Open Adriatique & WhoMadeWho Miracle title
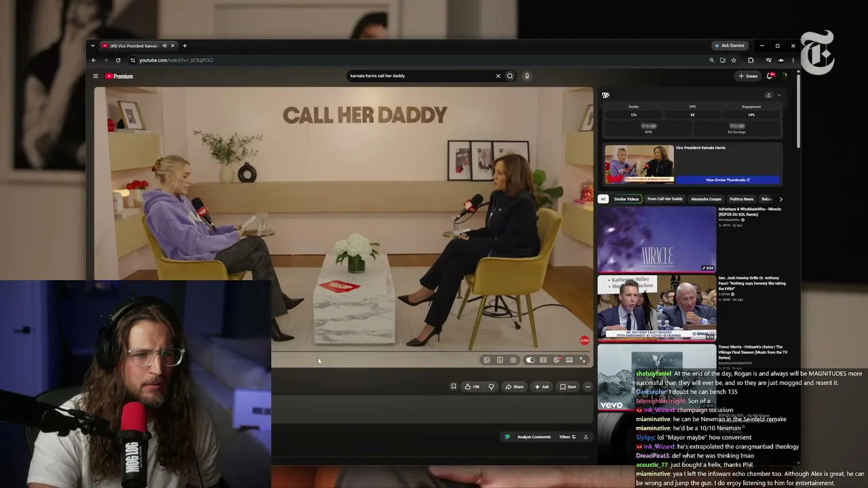The image size is (868, 488). point(750,211)
